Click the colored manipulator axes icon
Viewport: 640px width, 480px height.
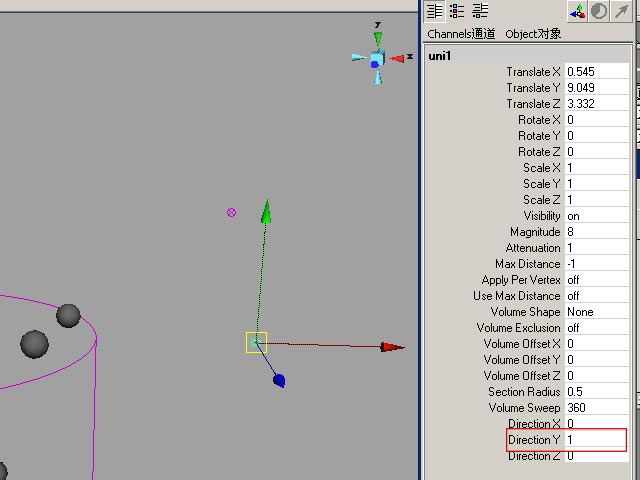coord(578,11)
